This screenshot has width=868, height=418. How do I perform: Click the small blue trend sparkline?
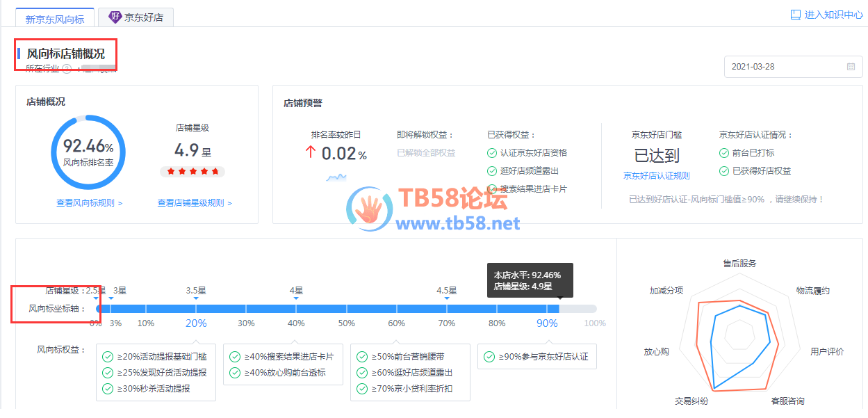coord(336,178)
